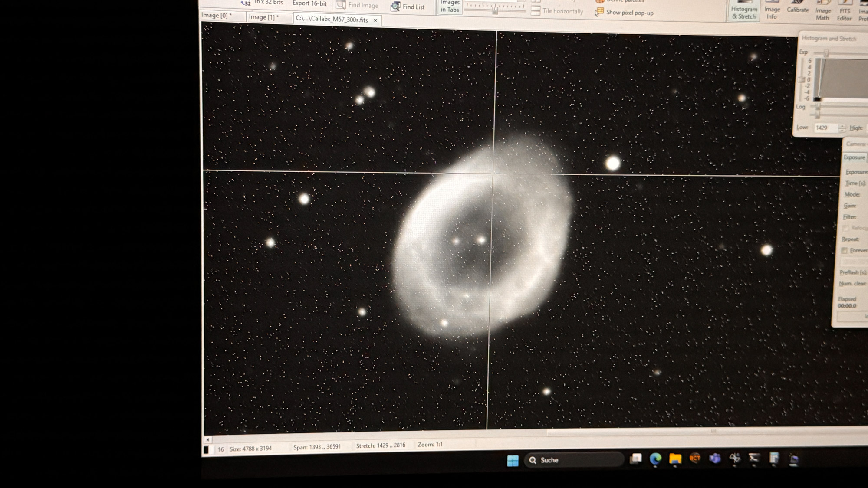
Task: Click Export 16-bit button
Action: pyautogui.click(x=309, y=3)
